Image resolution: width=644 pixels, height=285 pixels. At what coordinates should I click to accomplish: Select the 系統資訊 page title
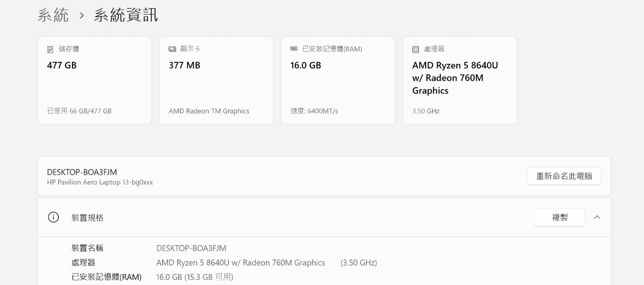point(126,15)
